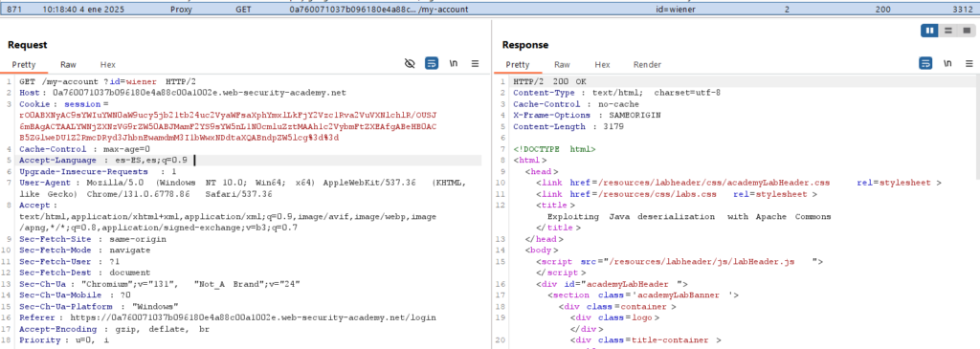Viewport: 980px width, 349px height.
Task: Show \n newline characters in Response
Action: tap(948, 64)
